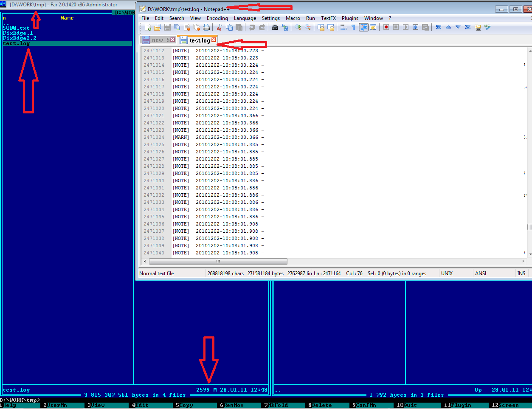Open the Language menu
Viewport: 532px width, 409px height.
[x=245, y=18]
